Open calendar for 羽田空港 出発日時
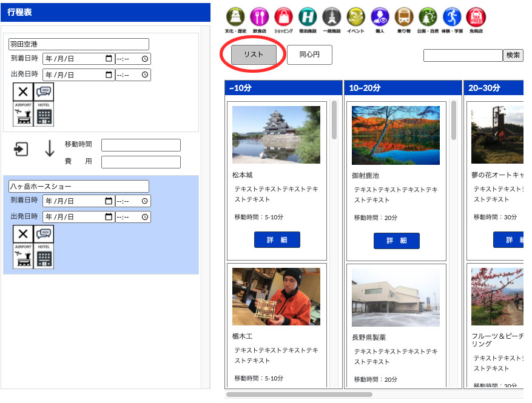 109,75
